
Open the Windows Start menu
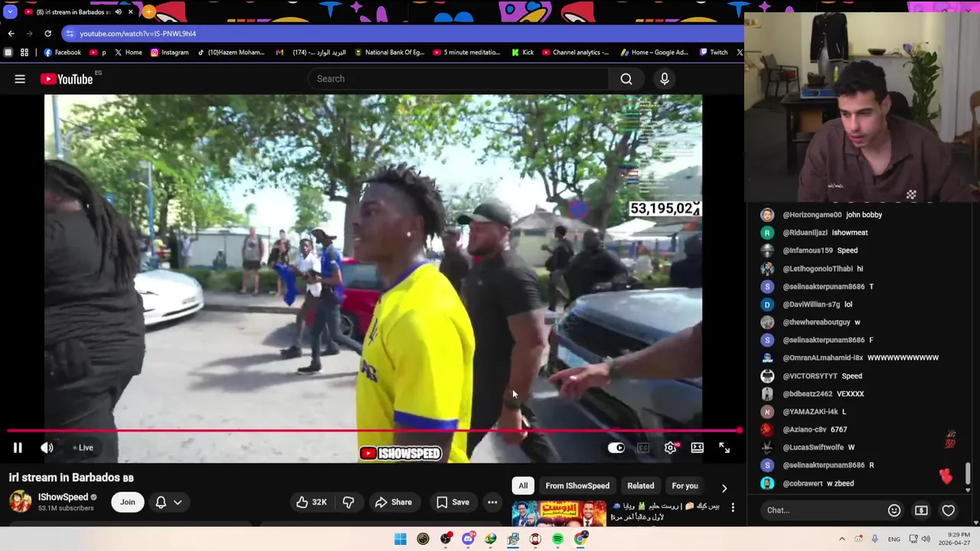click(x=400, y=540)
